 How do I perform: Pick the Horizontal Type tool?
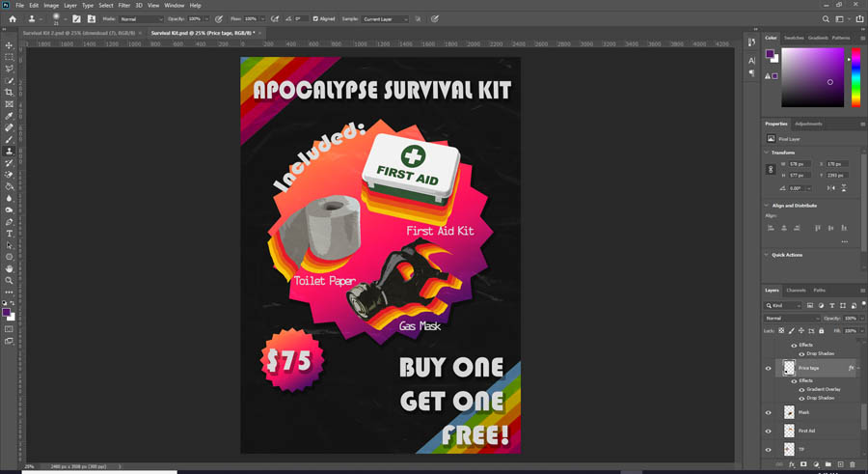coord(10,234)
